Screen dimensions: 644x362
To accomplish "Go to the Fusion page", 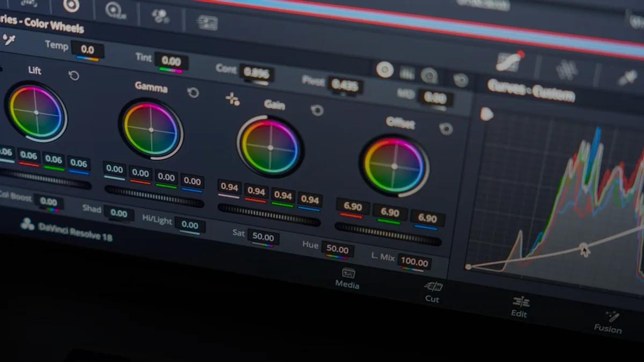I will tap(609, 322).
